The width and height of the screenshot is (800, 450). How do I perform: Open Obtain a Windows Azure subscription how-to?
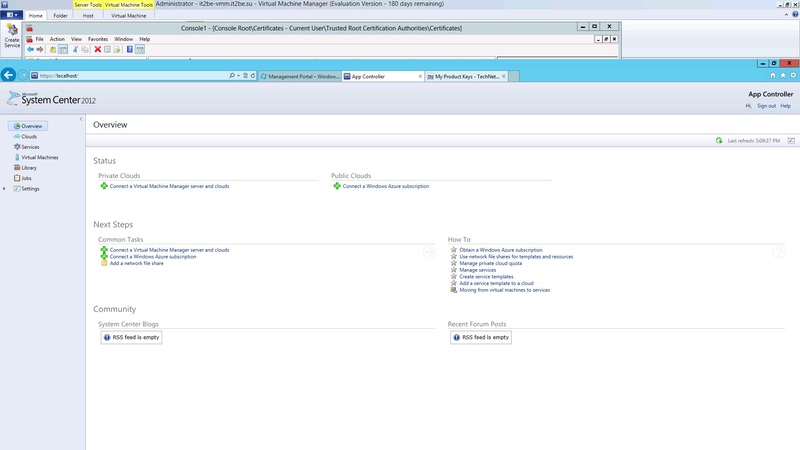(501, 250)
